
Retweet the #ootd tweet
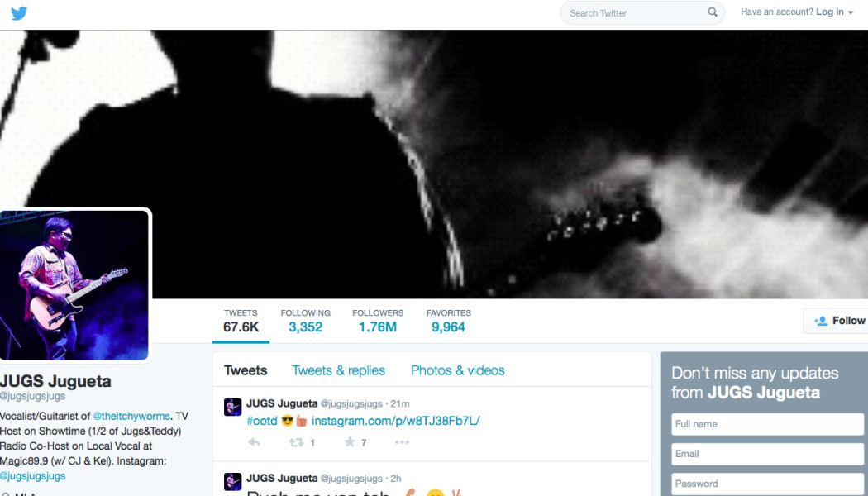295,442
